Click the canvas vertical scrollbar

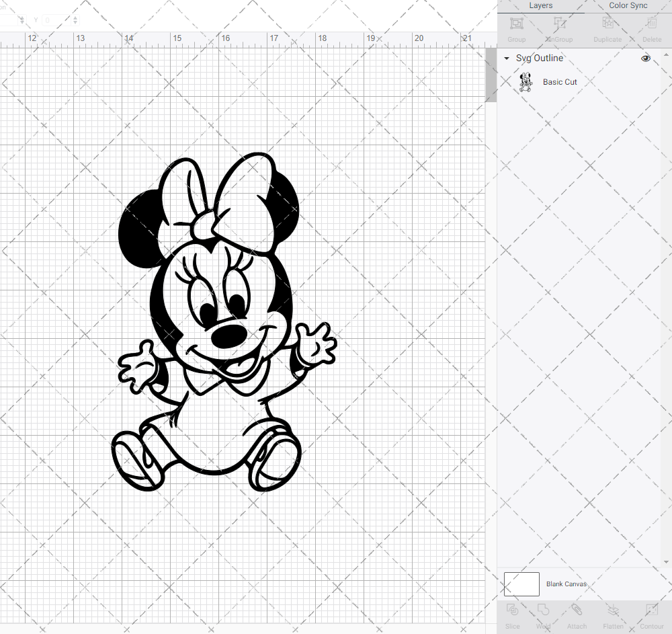(x=490, y=74)
